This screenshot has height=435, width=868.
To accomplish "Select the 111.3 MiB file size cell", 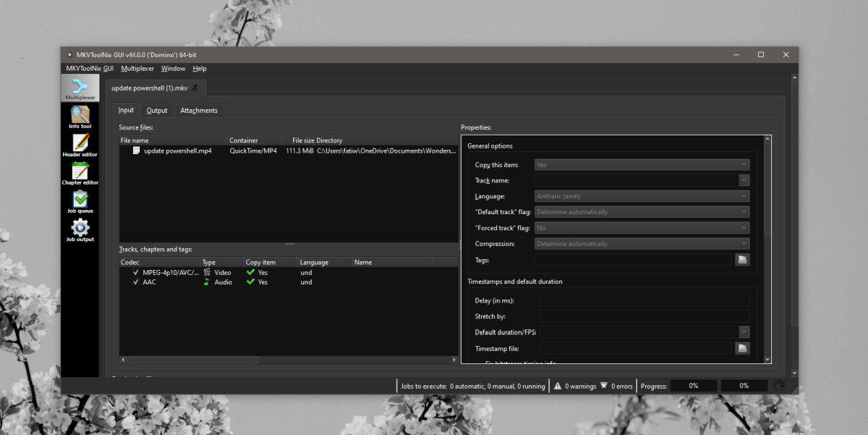I will coord(299,151).
